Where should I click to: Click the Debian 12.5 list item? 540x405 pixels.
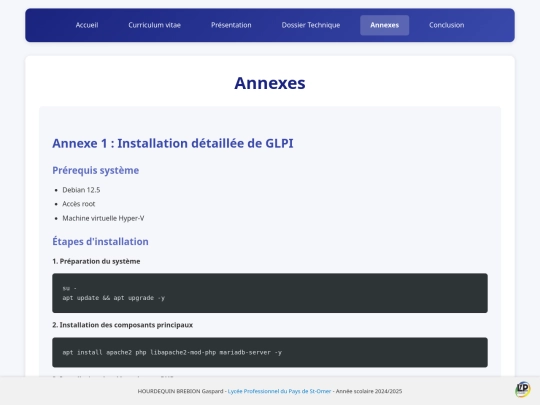81,190
